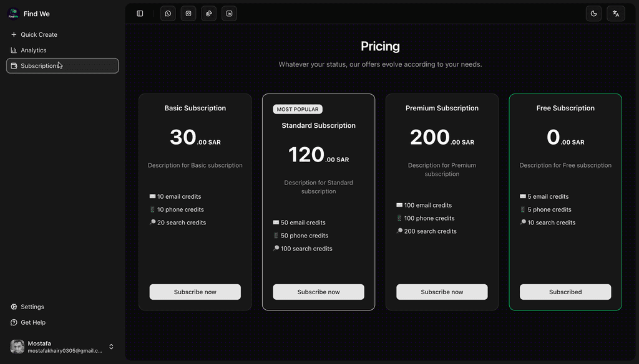Subscribe to the Standard Subscription
This screenshot has width=639, height=364.
pyautogui.click(x=318, y=292)
